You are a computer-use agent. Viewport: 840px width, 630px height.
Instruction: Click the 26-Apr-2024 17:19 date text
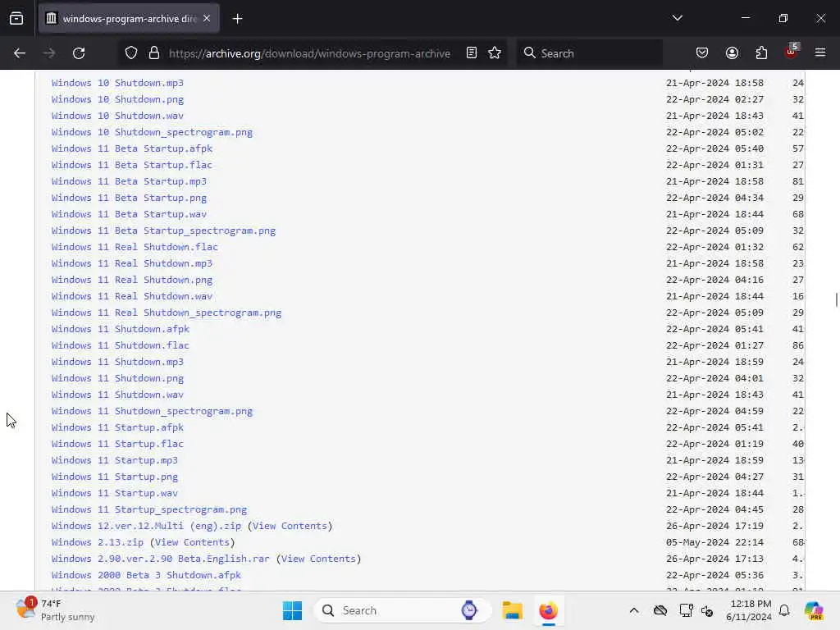click(x=714, y=526)
